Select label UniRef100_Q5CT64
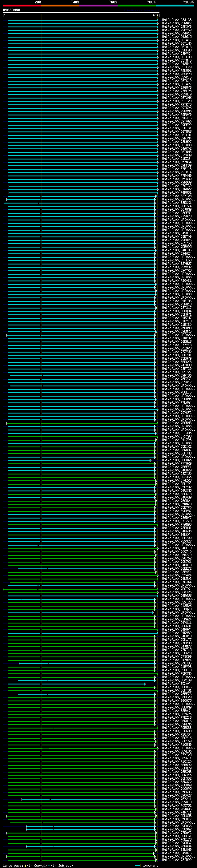Viewport: 197px width, 868px height. [177, 589]
